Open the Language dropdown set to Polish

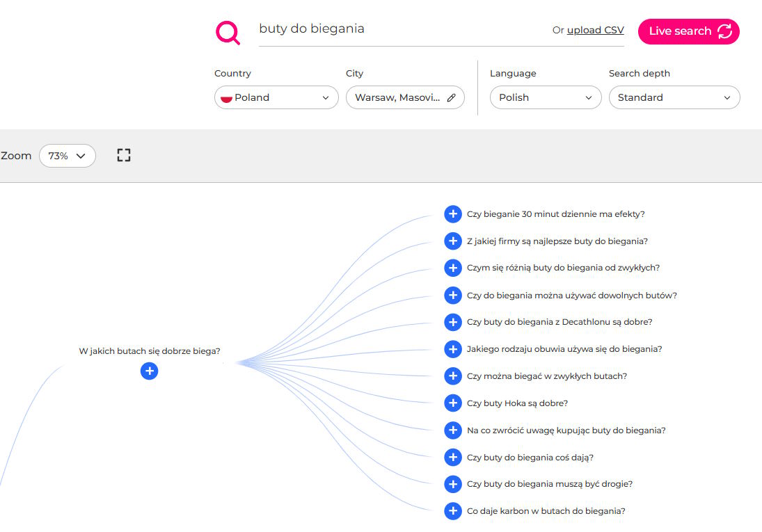(545, 98)
